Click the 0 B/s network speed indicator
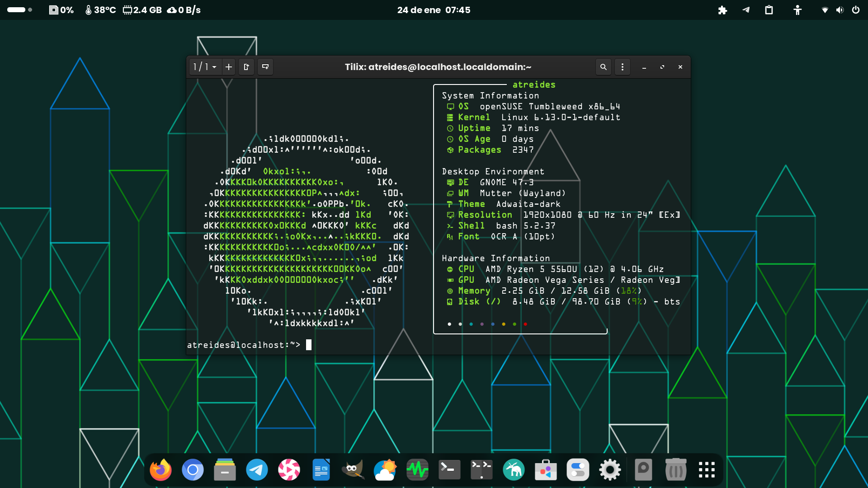Image resolution: width=868 pixels, height=488 pixels. 184,10
